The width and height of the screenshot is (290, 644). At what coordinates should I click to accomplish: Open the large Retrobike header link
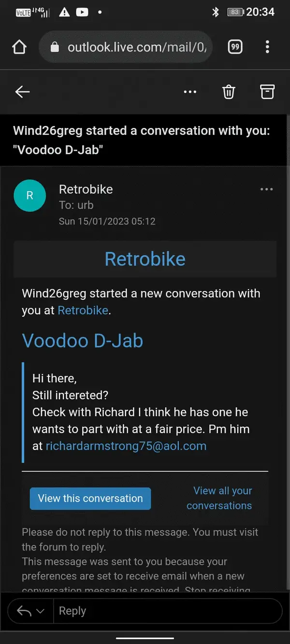point(145,259)
